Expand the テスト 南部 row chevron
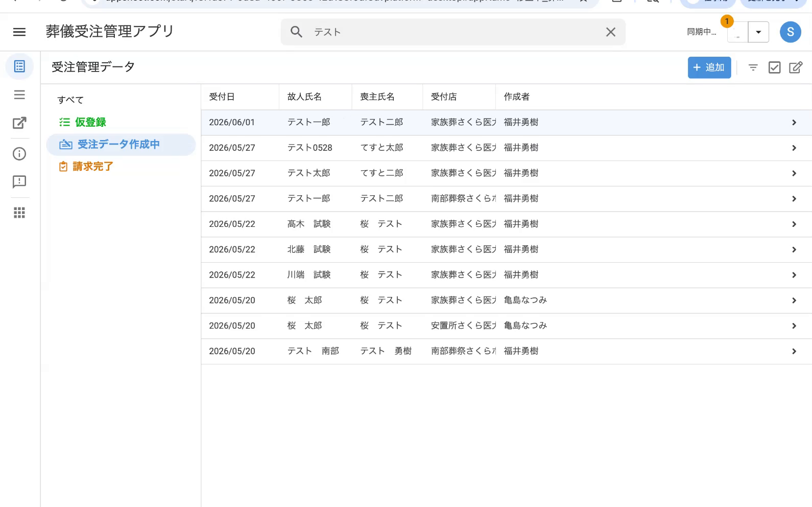This screenshot has height=507, width=812. [x=794, y=351]
